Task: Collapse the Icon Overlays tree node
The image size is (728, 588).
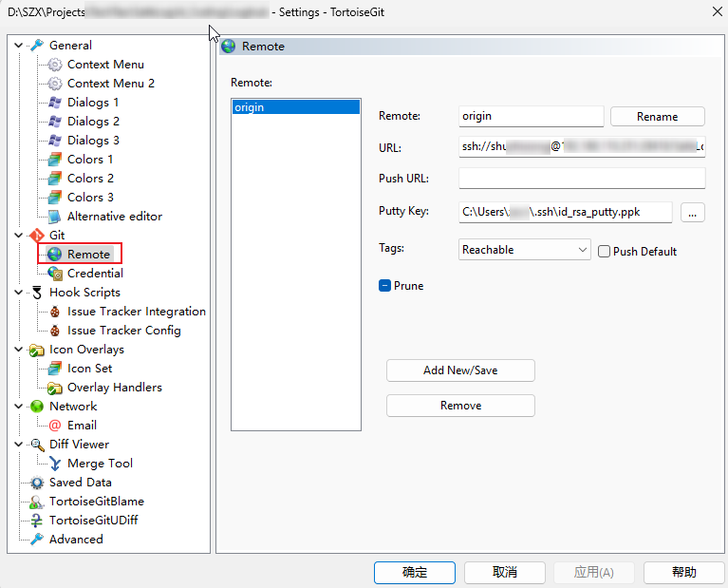Action: (19, 350)
